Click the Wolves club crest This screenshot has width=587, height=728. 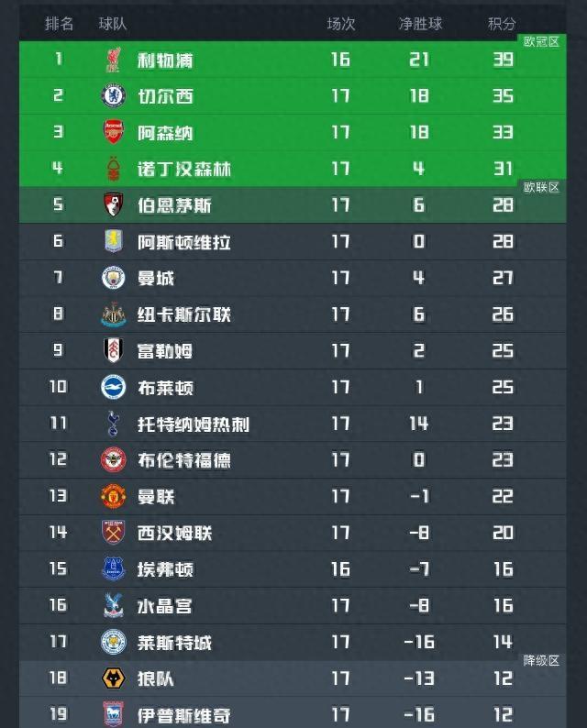113,678
